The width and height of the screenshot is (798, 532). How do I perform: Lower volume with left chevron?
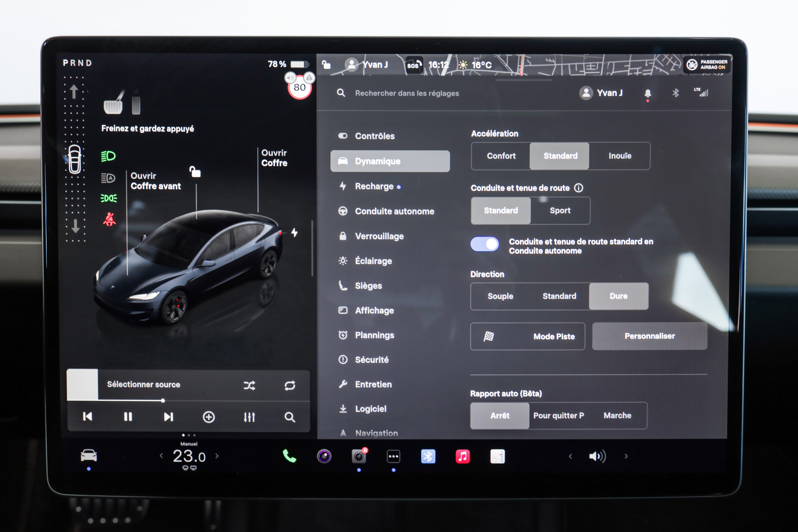point(570,456)
